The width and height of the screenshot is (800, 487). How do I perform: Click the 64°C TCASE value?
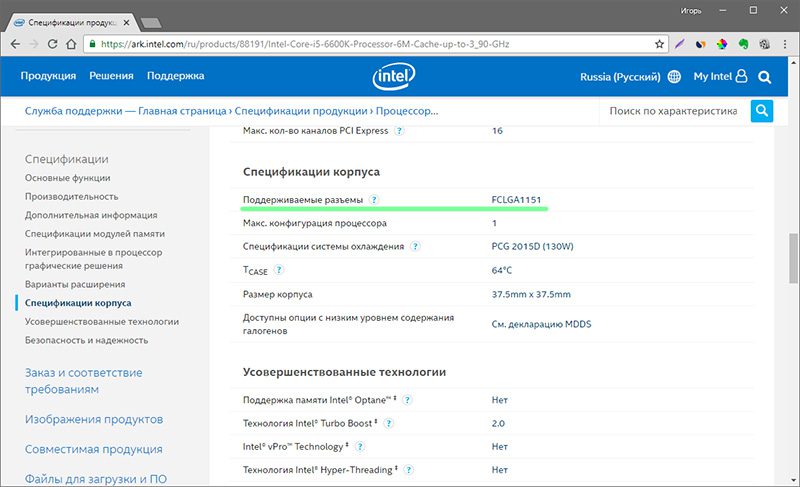(x=502, y=270)
